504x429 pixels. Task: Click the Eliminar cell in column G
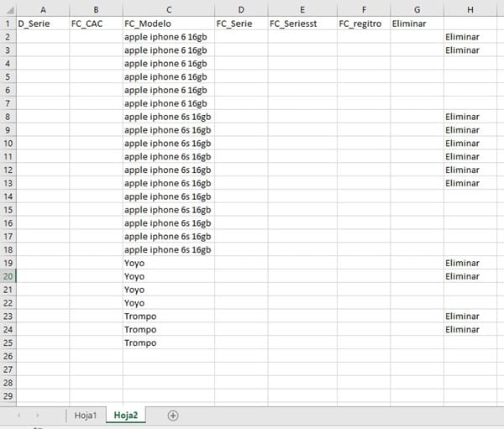coord(417,24)
